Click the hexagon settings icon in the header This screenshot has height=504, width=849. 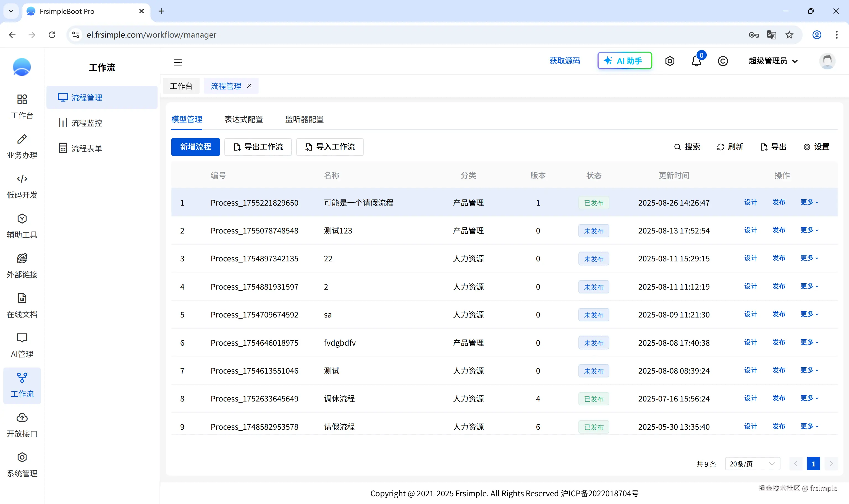point(670,61)
